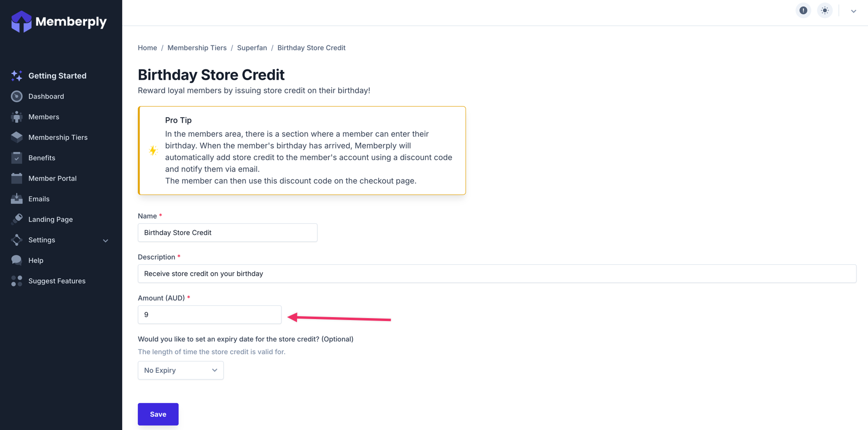Screen dimensions: 868x430
Task: Click the Memberply logo icon
Action: (21, 21)
